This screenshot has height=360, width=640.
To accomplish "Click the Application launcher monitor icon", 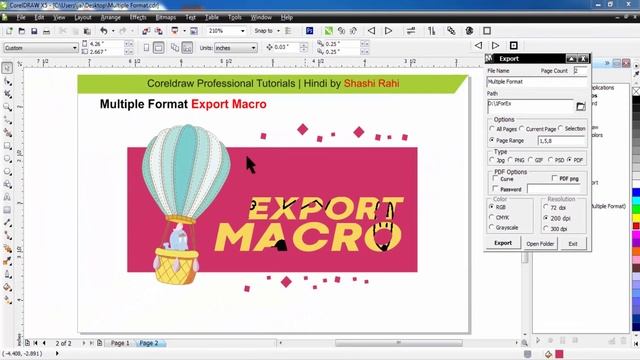I will 175,31.
